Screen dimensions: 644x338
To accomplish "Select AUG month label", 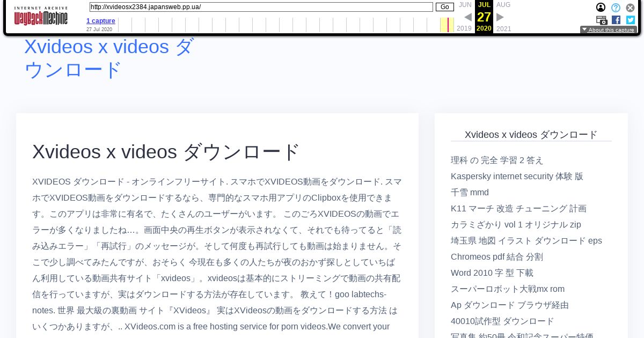I will pos(503,5).
